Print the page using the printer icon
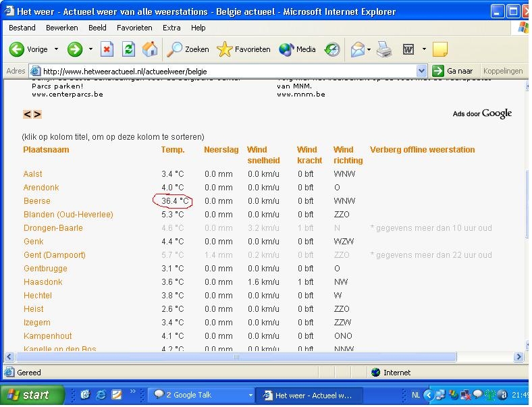The image size is (532, 407). pos(384,49)
